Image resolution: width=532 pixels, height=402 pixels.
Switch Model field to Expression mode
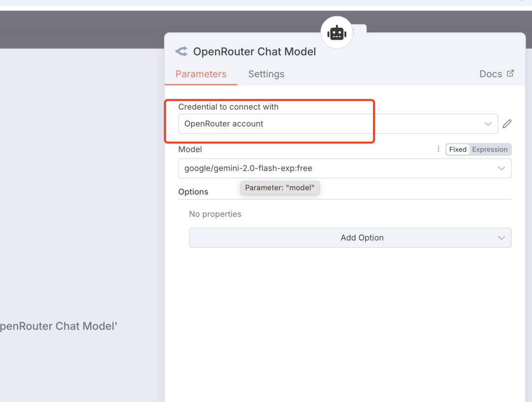pyautogui.click(x=490, y=150)
